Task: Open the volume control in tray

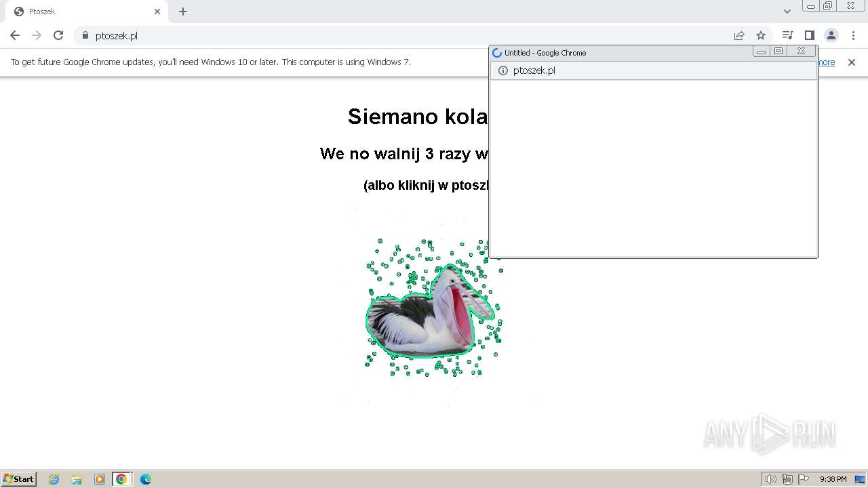Action: coord(770,479)
